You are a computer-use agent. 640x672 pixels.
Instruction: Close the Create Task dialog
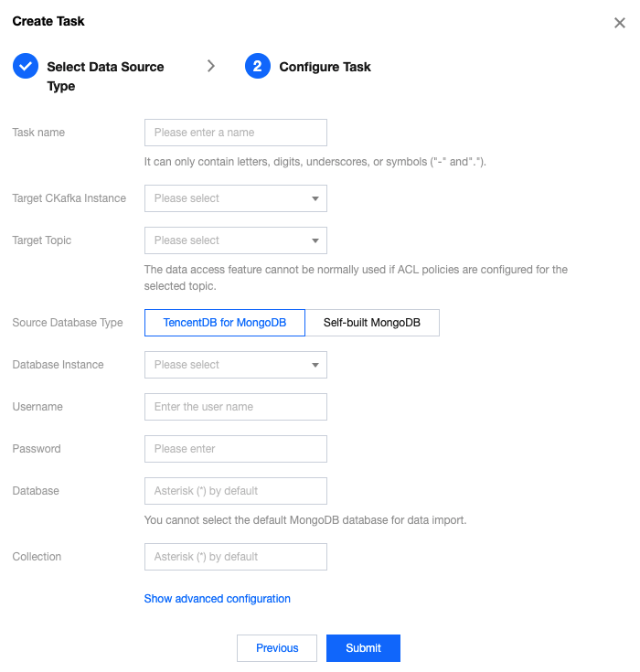tap(619, 23)
